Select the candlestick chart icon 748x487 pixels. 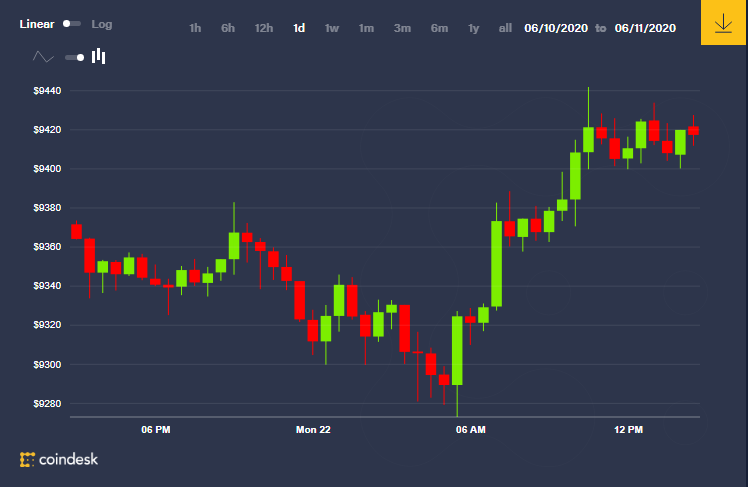point(99,56)
